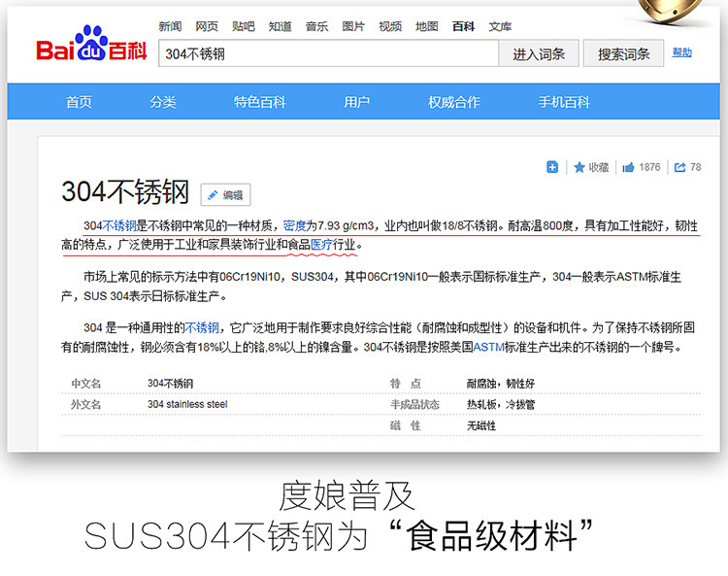This screenshot has width=728, height=576.
Task: Open the 地图 tab above search
Action: 427,26
